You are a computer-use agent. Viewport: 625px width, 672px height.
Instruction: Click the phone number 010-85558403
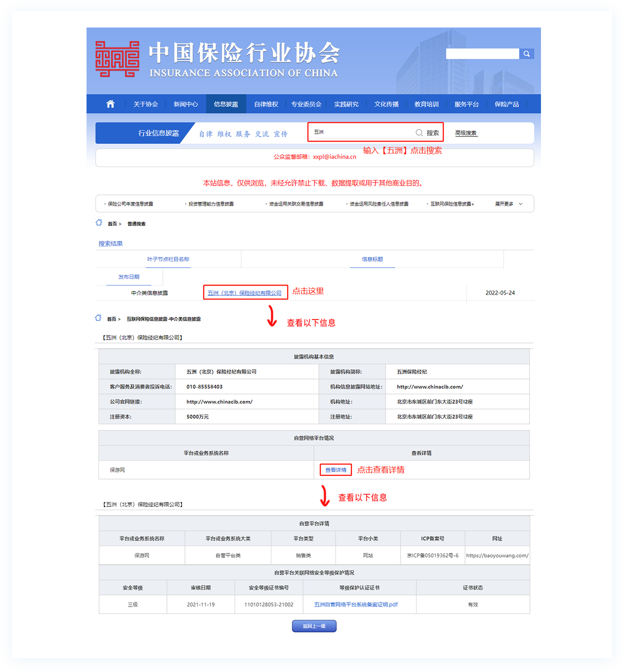(204, 386)
